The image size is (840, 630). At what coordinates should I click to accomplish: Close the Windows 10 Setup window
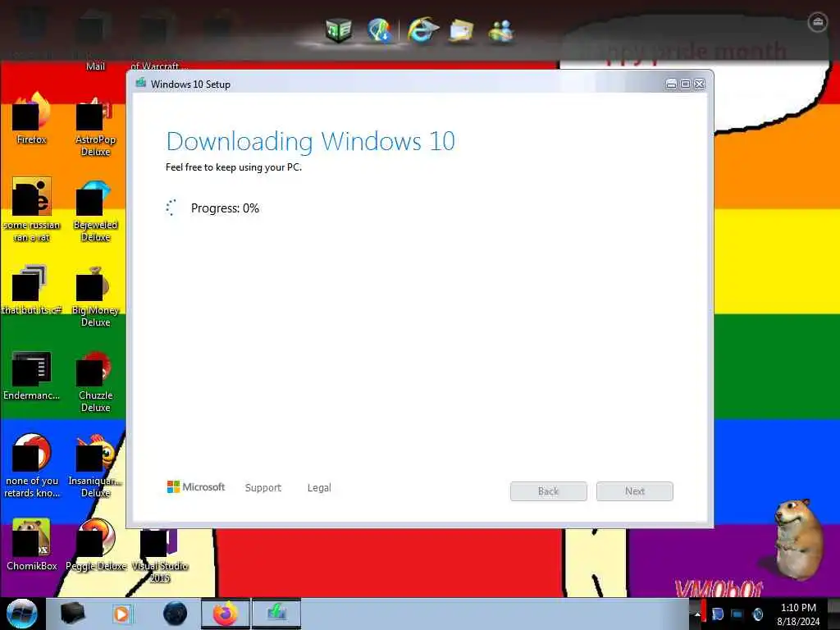[x=700, y=84]
